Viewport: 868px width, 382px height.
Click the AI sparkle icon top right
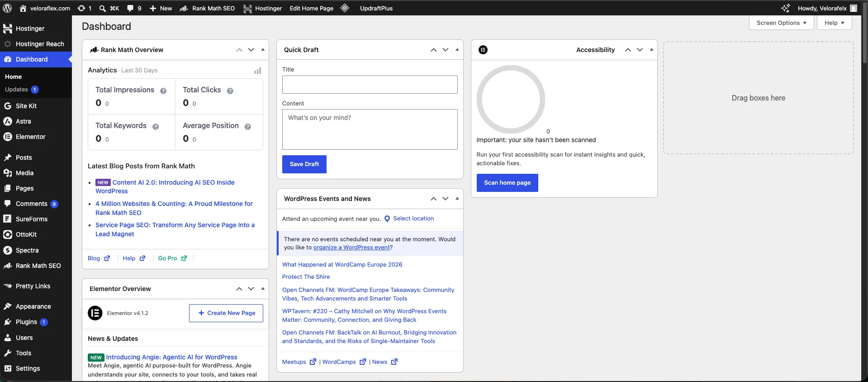click(786, 8)
